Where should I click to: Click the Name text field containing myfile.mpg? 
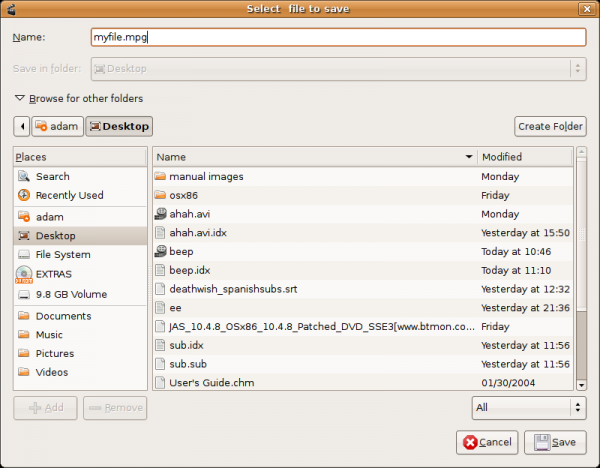(x=337, y=37)
